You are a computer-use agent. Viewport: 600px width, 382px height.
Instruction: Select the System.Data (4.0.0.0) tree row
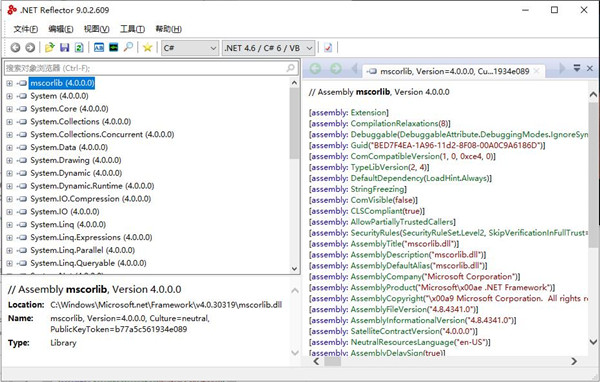(69, 147)
